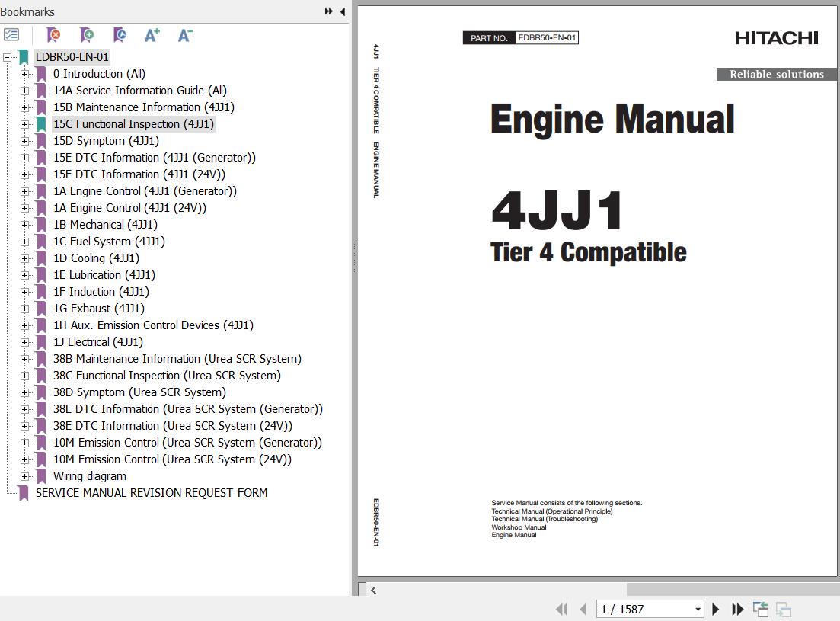Decrease bookmark text size with A-
840x621 pixels.
pyautogui.click(x=185, y=35)
